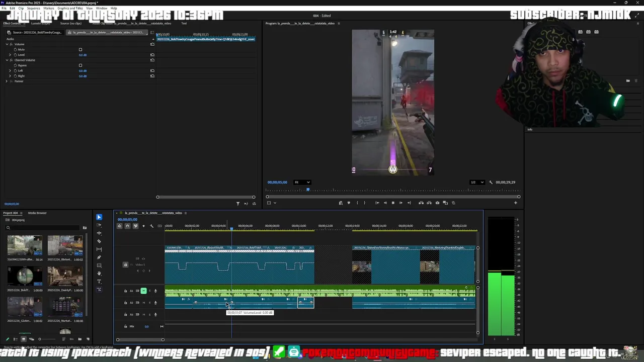Click Extract button in Program monitor
The height and width of the screenshot is (362, 644).
(429, 203)
